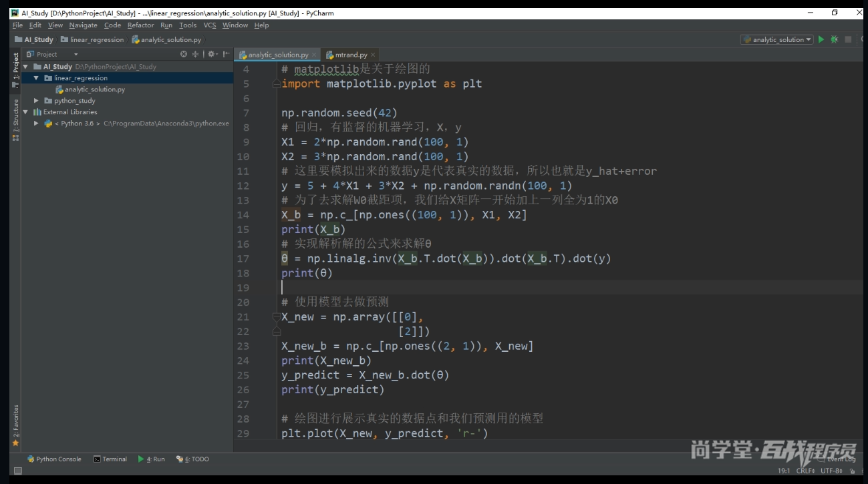The height and width of the screenshot is (484, 868).
Task: Open the VCS menu
Action: coord(210,25)
